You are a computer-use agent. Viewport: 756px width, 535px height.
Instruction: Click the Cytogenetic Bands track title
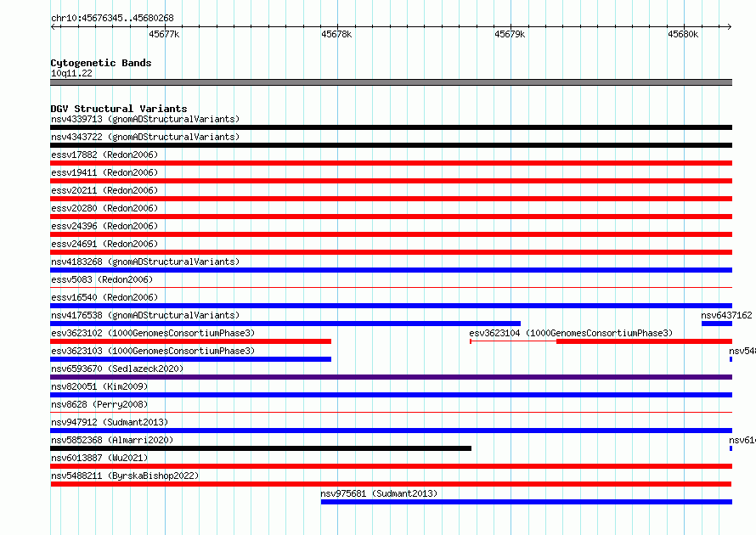[101, 63]
